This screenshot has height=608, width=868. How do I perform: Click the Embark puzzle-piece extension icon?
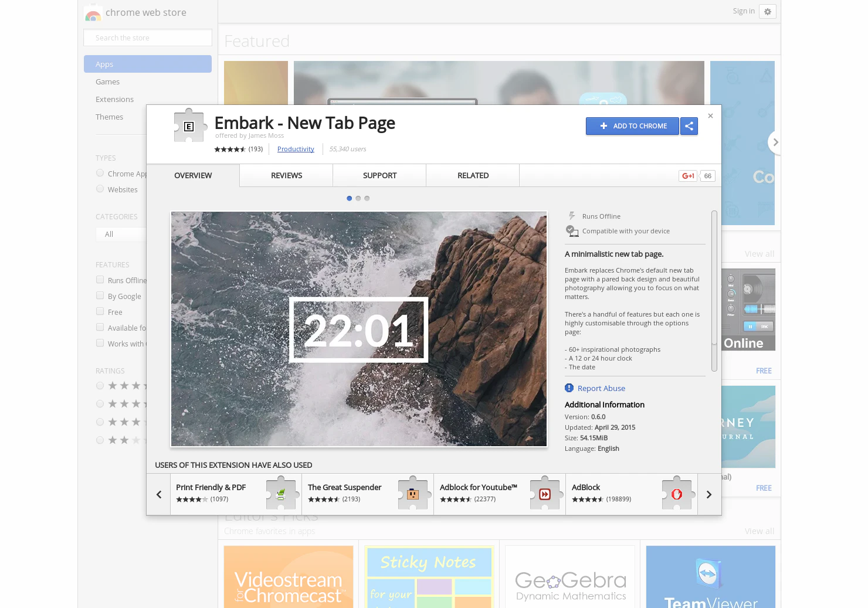coord(190,125)
